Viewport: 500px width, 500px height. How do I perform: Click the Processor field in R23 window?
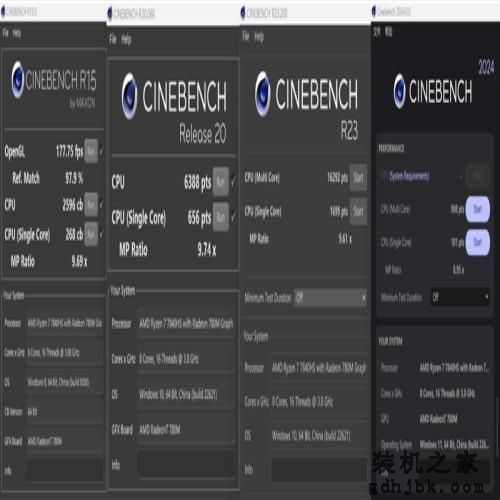(319, 368)
